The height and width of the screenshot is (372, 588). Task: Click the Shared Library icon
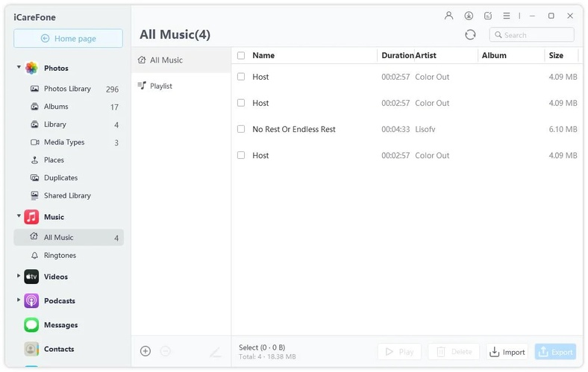[x=34, y=195]
